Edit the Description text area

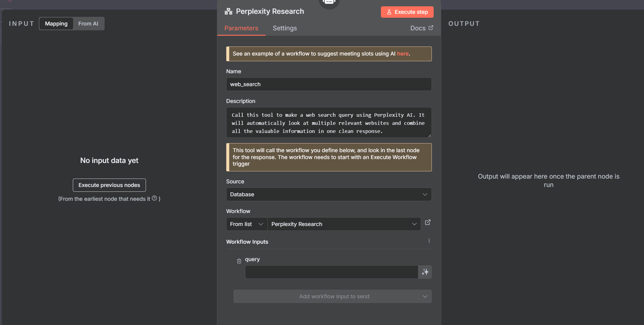coord(329,122)
